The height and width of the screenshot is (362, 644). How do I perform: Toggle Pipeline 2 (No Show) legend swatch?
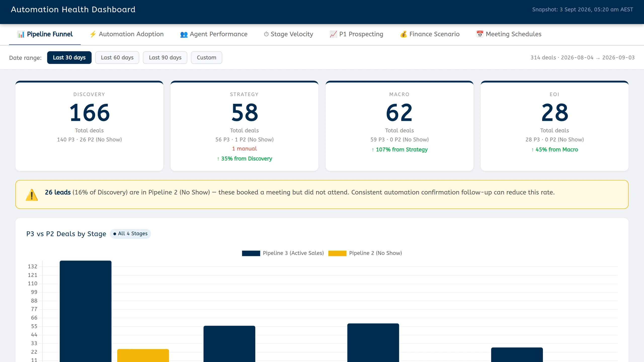pos(337,253)
